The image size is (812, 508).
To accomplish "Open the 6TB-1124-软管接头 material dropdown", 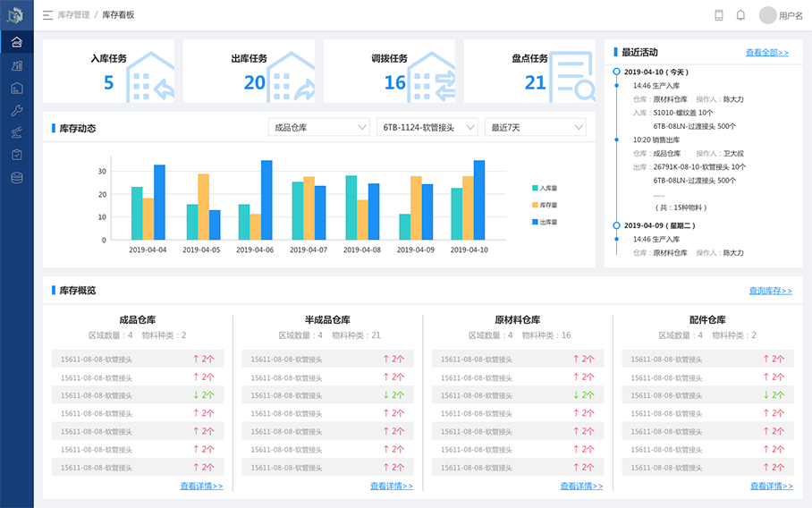I will (x=427, y=127).
